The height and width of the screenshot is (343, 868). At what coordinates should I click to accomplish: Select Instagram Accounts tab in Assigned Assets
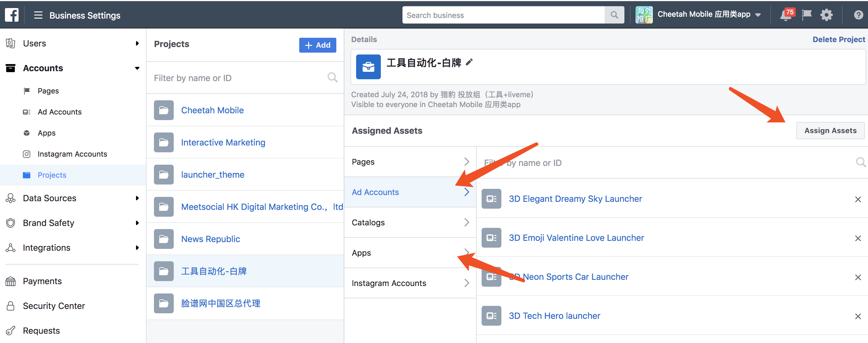tap(410, 283)
